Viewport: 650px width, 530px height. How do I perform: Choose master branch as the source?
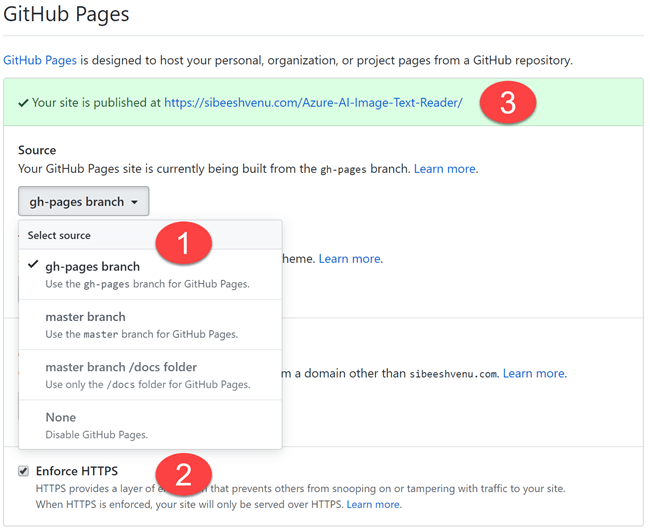tap(150, 325)
